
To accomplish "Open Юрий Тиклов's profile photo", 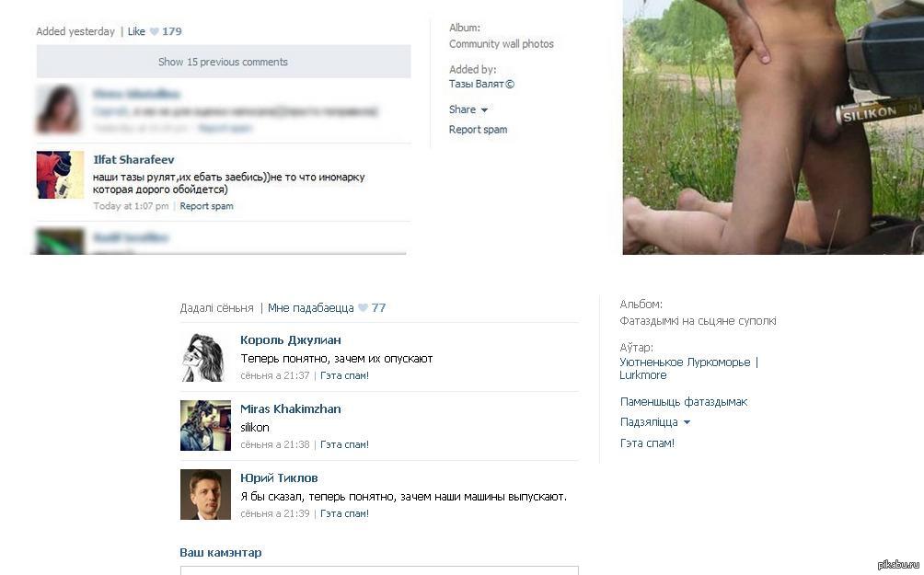I will [x=205, y=495].
